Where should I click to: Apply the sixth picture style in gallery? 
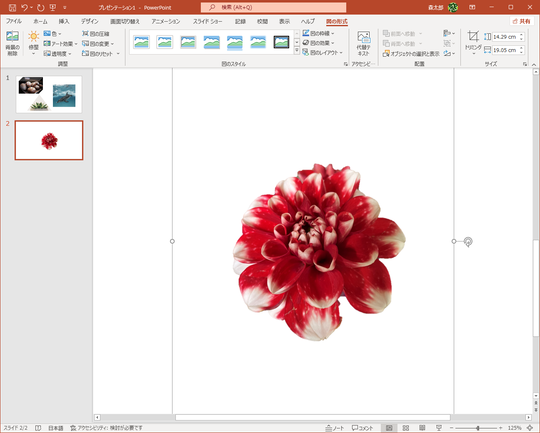point(258,42)
